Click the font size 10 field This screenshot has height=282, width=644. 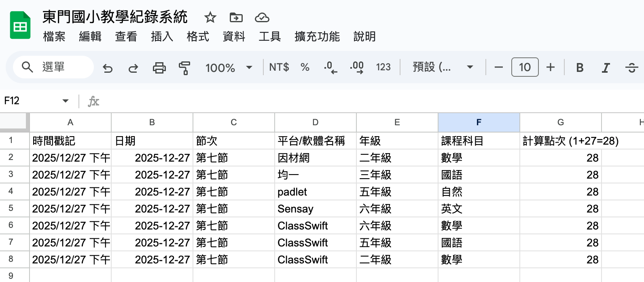(525, 67)
